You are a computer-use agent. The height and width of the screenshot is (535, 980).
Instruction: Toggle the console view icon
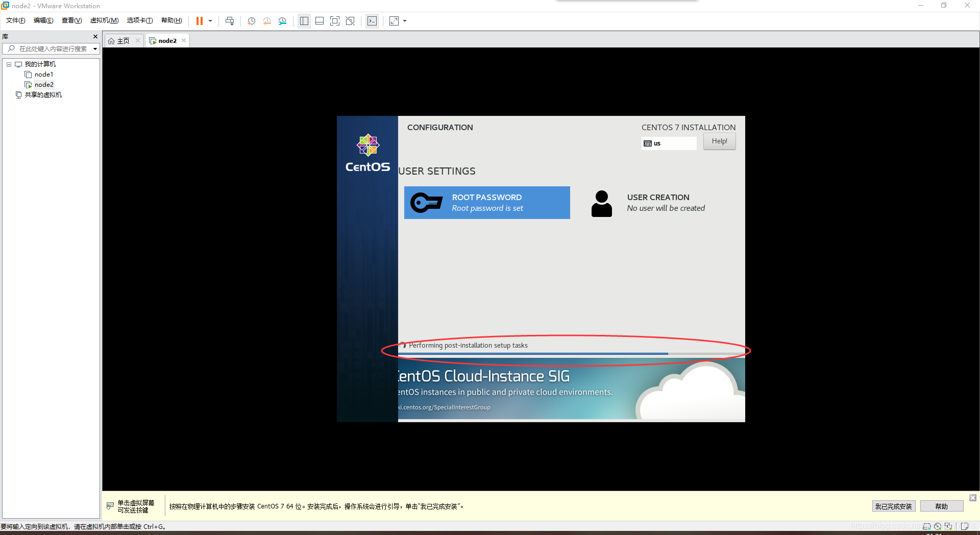point(372,21)
